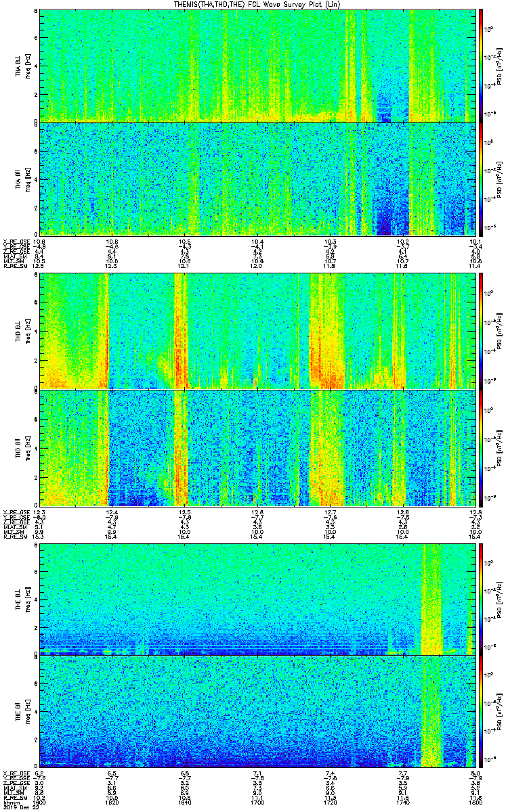Click the 1600 time tick label
508x812 pixels.
pos(40,801)
